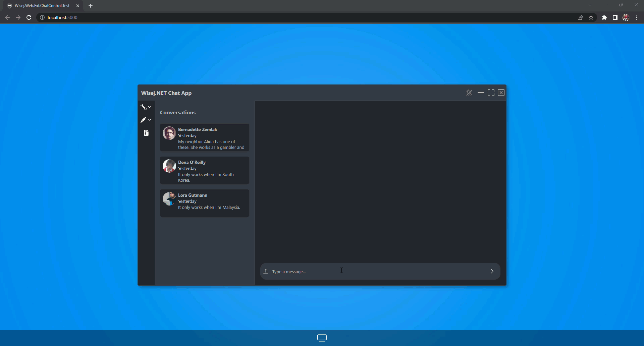Maximize the Wisej.NET Chat App window
Image resolution: width=644 pixels, height=346 pixels.
(491, 93)
